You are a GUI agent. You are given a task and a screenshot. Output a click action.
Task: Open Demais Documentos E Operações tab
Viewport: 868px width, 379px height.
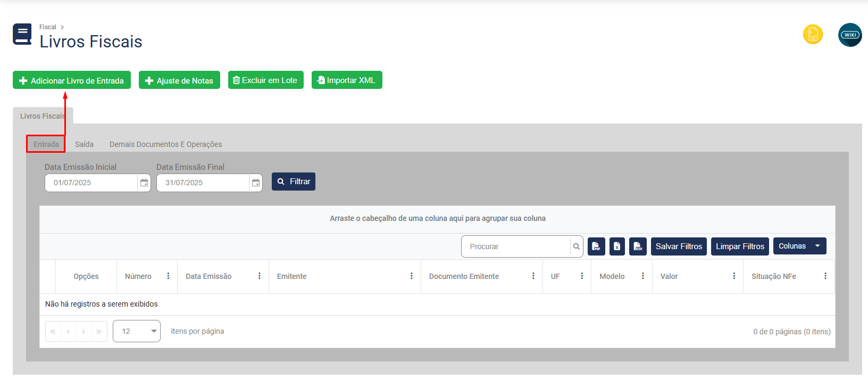point(166,144)
